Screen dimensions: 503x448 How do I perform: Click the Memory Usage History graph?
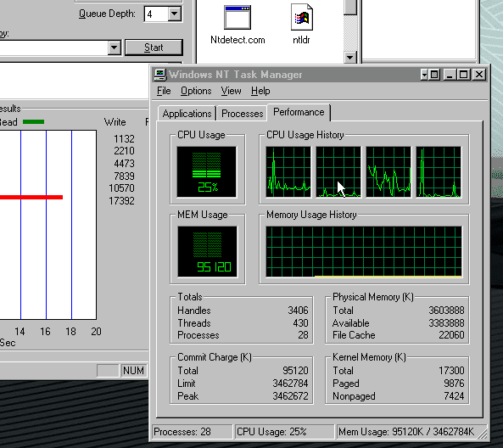[364, 252]
